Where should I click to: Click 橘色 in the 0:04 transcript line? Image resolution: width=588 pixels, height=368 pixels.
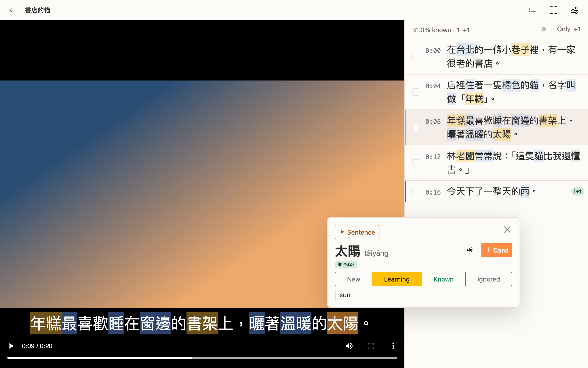[511, 85]
